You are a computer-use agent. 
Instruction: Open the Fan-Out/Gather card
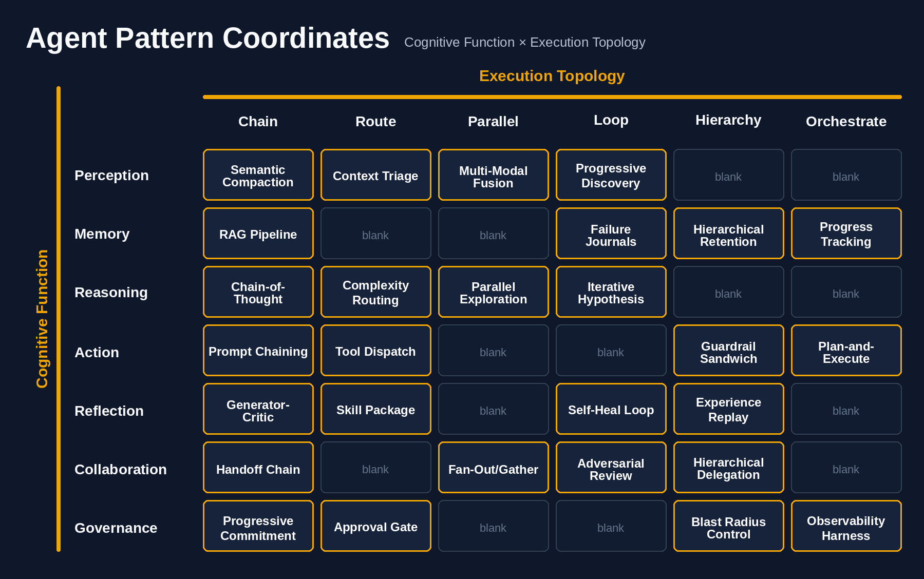pos(493,468)
